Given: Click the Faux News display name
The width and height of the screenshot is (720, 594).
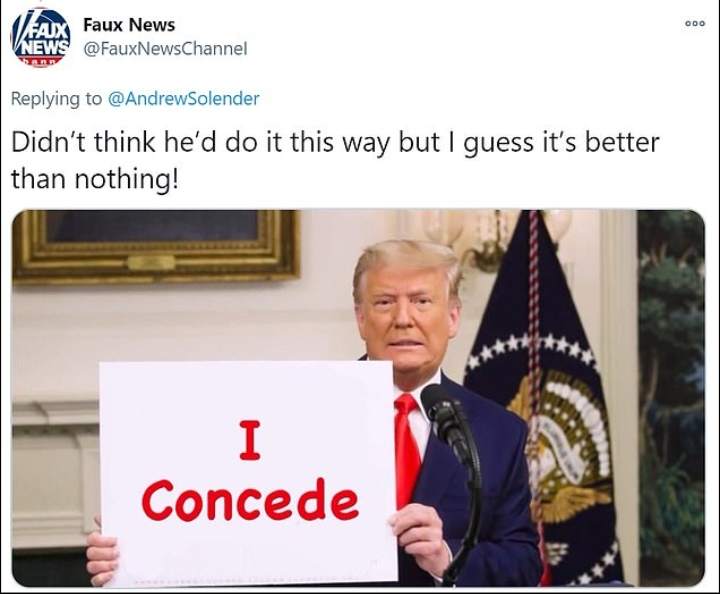Looking at the screenshot, I should click(129, 25).
